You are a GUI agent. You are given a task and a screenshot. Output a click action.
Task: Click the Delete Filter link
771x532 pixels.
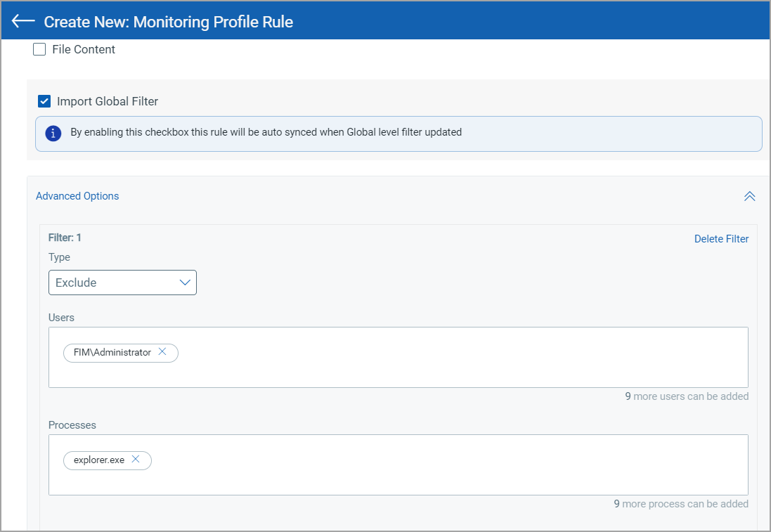click(721, 239)
